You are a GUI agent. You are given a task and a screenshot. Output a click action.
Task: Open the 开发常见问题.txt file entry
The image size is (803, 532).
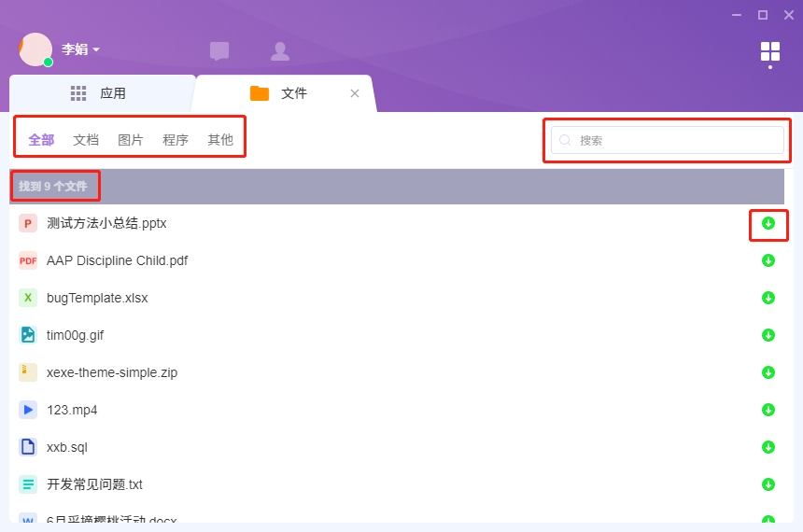pos(94,484)
